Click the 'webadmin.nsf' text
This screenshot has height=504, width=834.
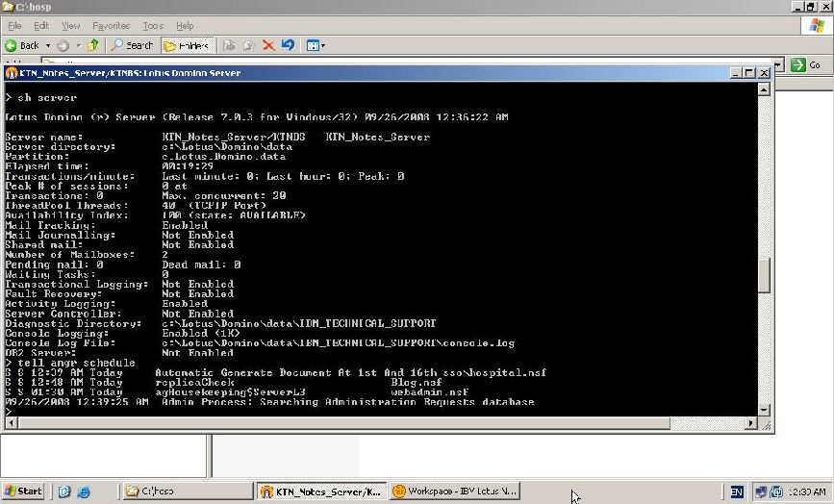429,391
